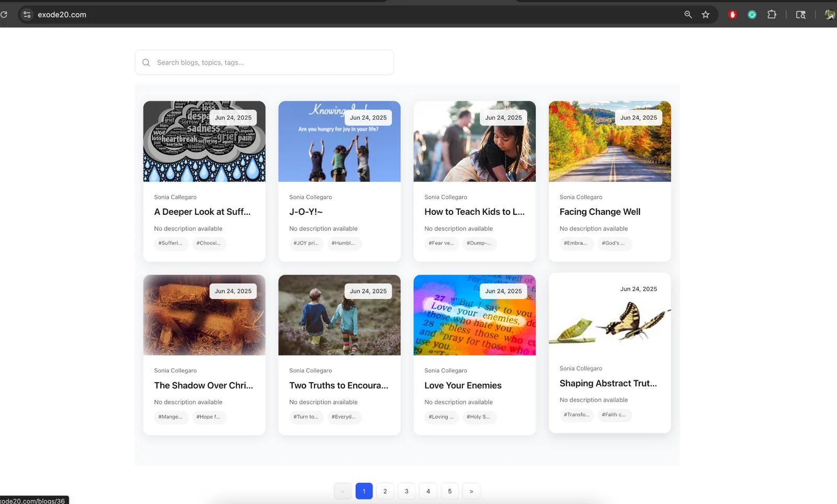Open the autumn road image thumbnail

coord(609,141)
